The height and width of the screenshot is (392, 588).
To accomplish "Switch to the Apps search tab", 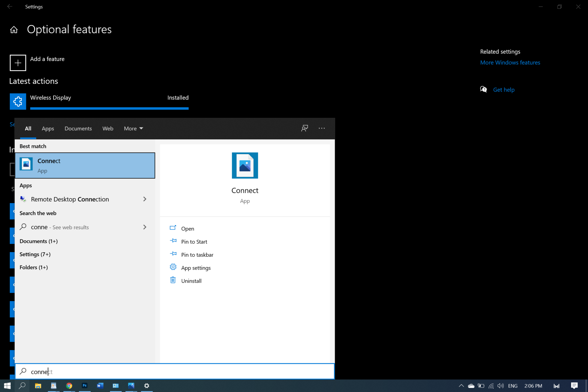I will [x=48, y=128].
